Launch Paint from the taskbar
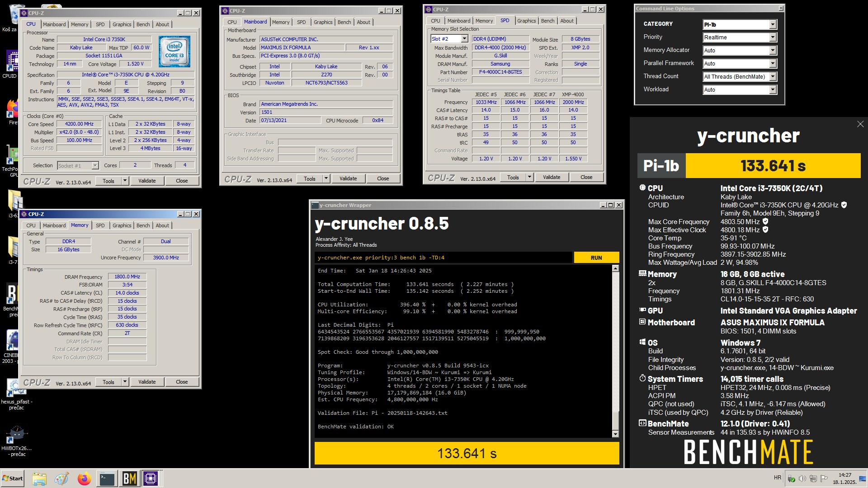Image resolution: width=868 pixels, height=488 pixels. click(61, 479)
